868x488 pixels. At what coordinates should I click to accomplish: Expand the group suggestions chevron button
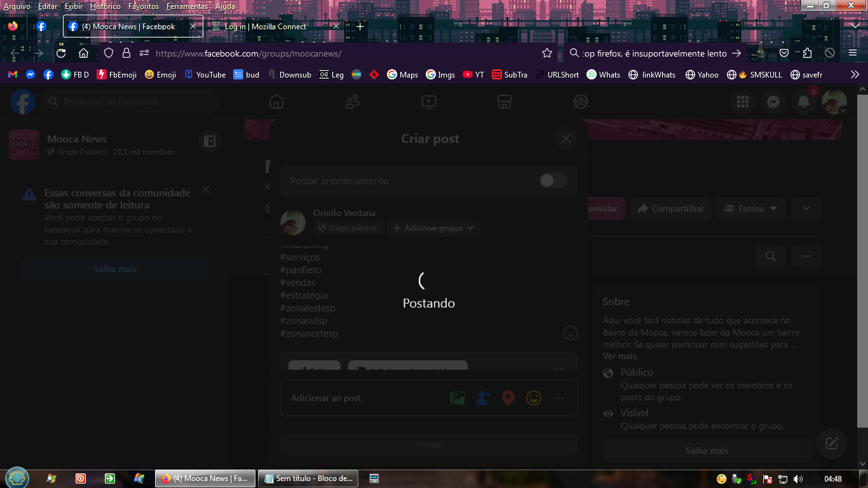pos(806,208)
